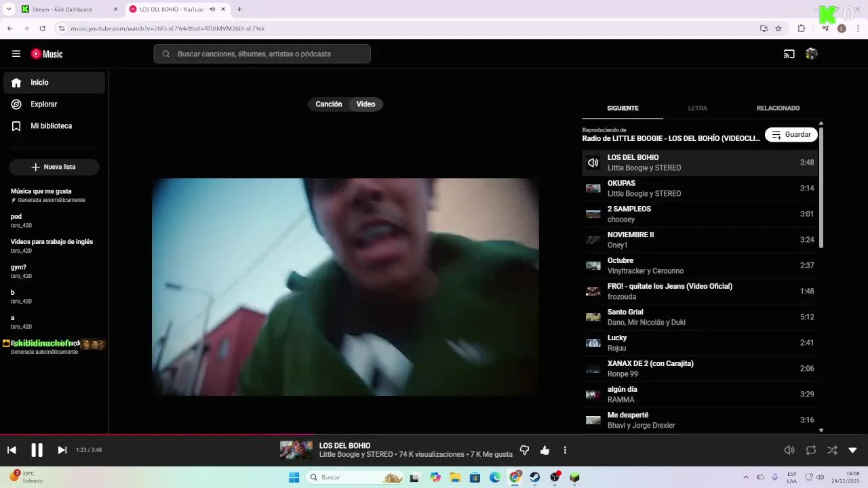Image resolution: width=868 pixels, height=488 pixels.
Task: Go to Inicio in sidebar
Action: (x=54, y=83)
